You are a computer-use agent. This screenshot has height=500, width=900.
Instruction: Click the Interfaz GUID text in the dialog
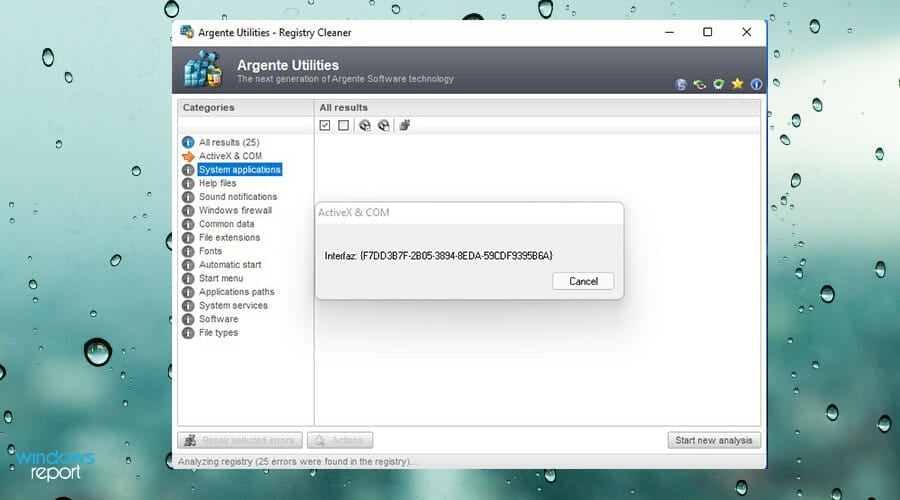pyautogui.click(x=439, y=256)
